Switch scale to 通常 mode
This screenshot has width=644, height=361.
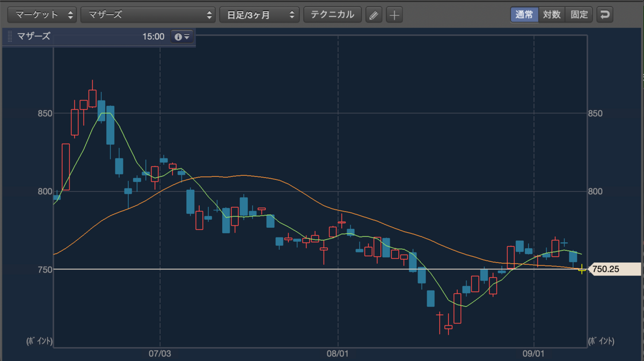click(x=524, y=15)
